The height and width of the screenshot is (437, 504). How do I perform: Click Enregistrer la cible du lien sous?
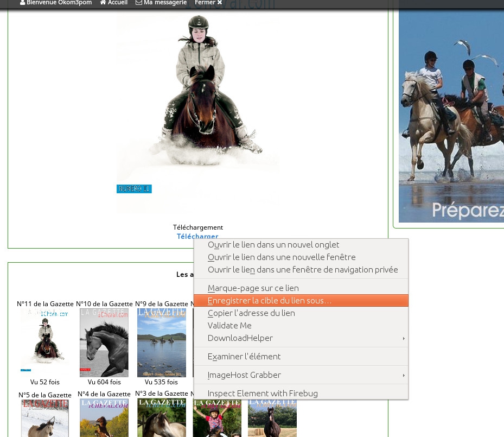[269, 301]
